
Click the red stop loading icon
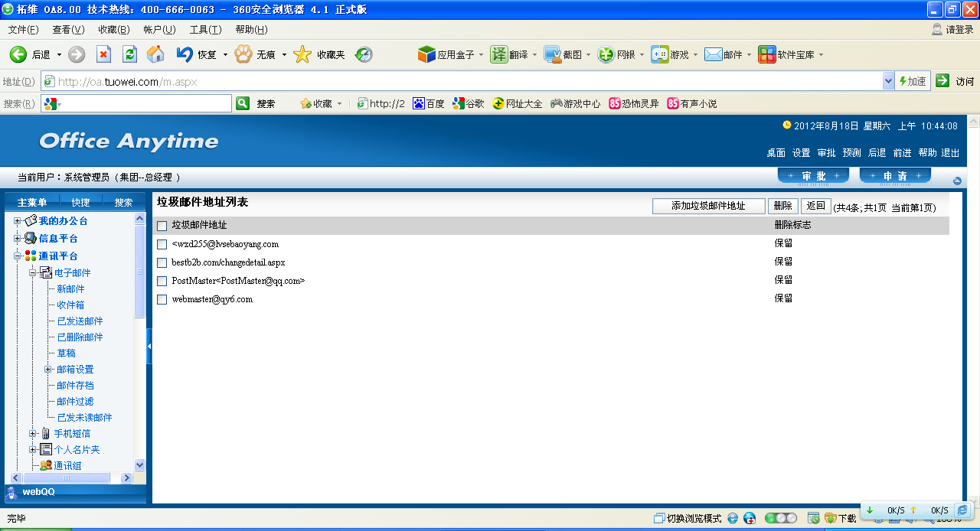pyautogui.click(x=103, y=54)
